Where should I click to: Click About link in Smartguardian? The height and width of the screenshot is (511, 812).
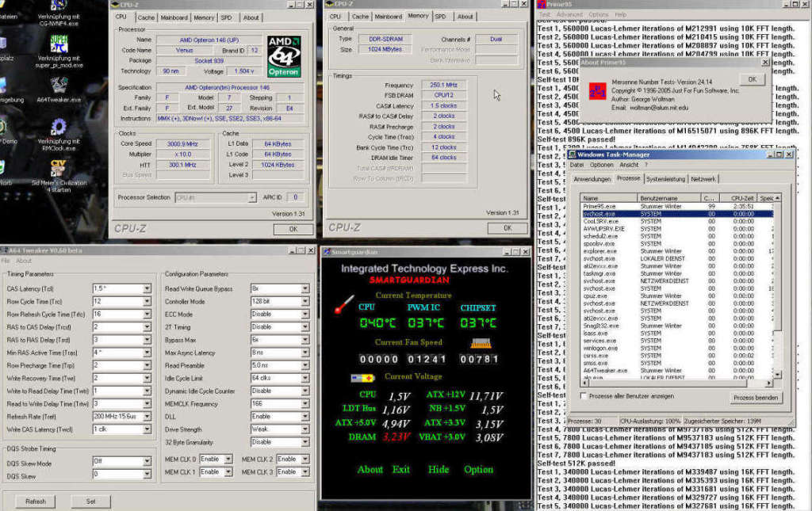[x=370, y=470]
